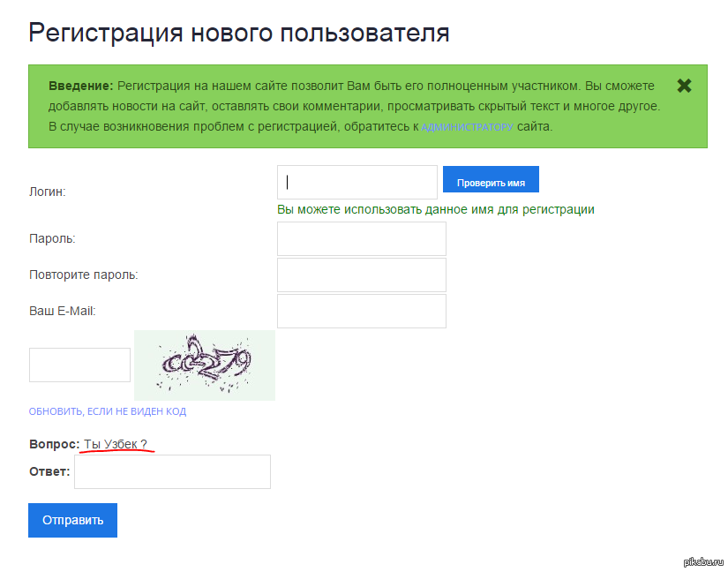The image size is (728, 572).
Task: Open the АДМИНИСТРАТОРУ link in the banner
Action: 467,127
